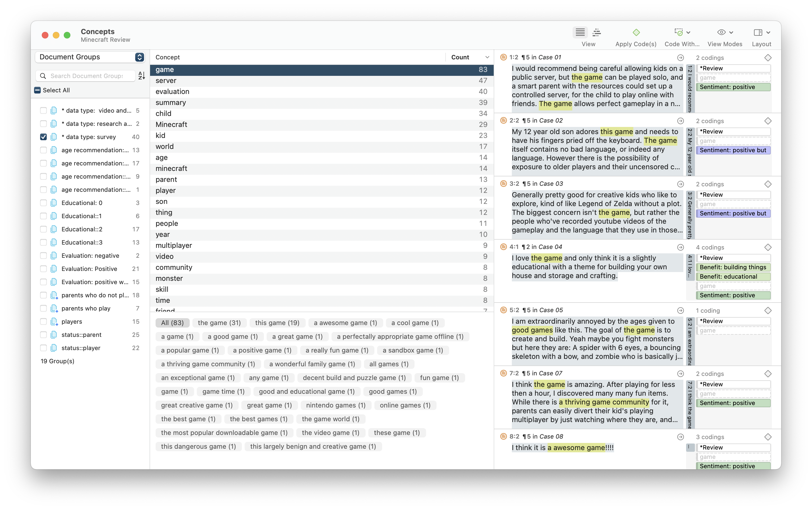This screenshot has height=510, width=812.
Task: Check the Evaluation: Positive group checkbox
Action: click(43, 269)
